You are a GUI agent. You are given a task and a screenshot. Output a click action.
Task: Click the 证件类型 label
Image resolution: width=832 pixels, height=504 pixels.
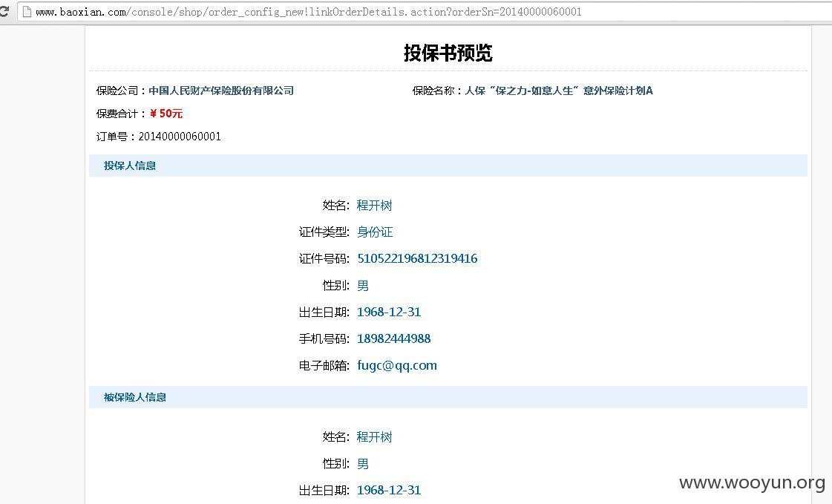[324, 232]
